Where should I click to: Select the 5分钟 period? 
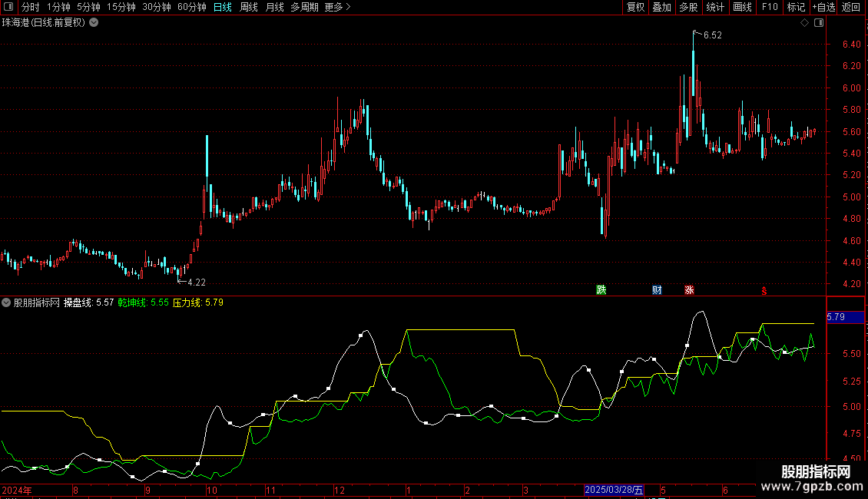[x=88, y=7]
